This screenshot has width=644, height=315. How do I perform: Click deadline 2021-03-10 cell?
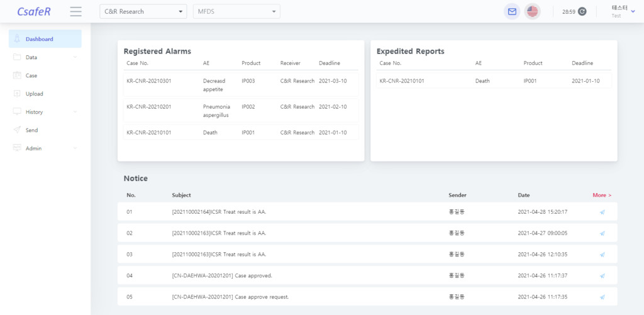point(333,81)
